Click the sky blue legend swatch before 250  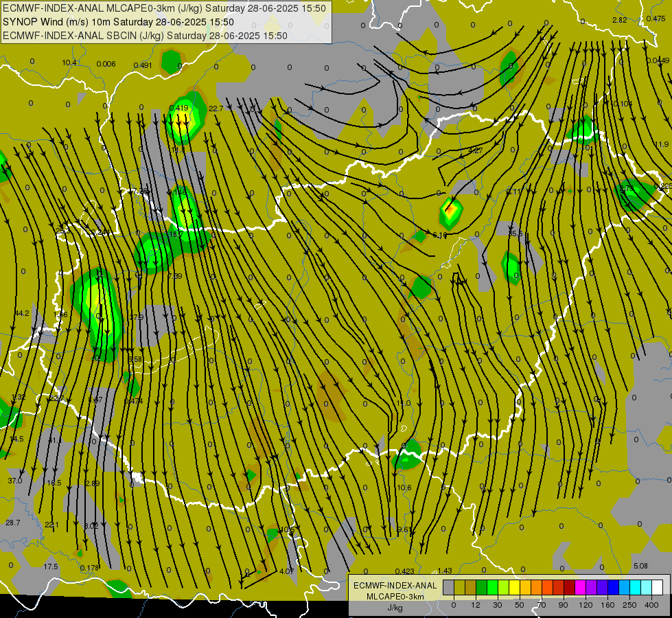pos(625,587)
